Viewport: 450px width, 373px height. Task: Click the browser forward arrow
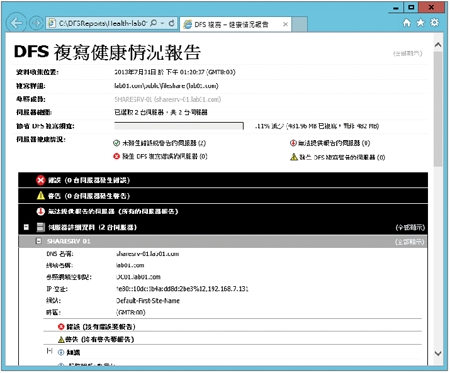[x=36, y=23]
